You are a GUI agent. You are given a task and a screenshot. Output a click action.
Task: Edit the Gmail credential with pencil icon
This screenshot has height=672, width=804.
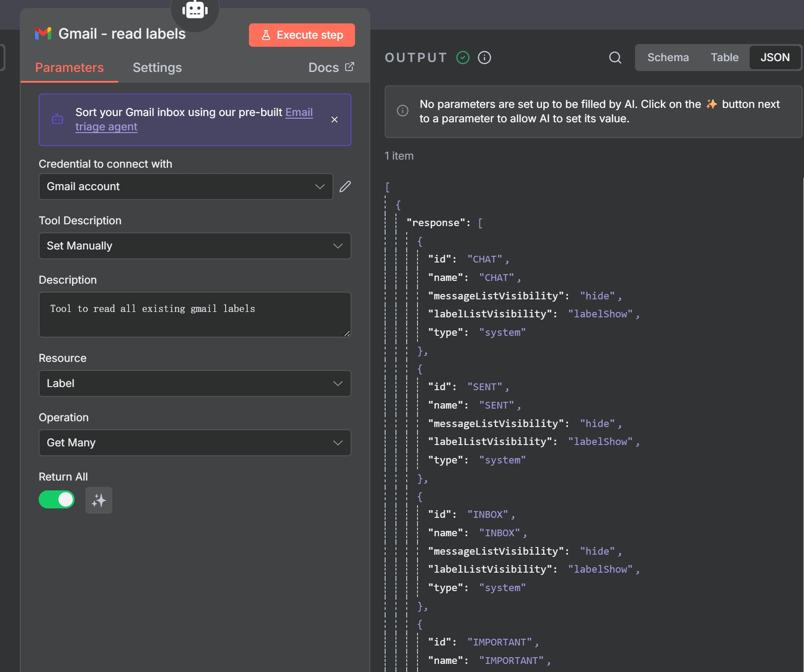345,187
